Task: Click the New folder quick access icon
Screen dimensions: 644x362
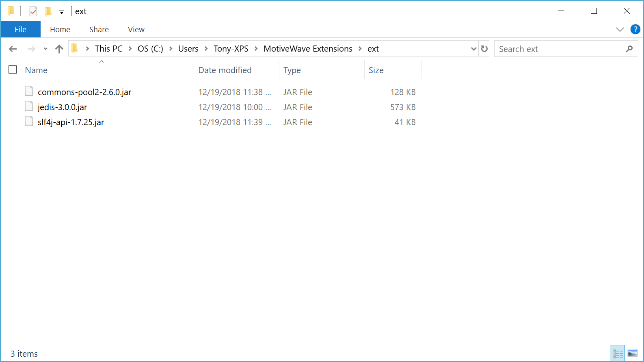Action: pos(48,11)
